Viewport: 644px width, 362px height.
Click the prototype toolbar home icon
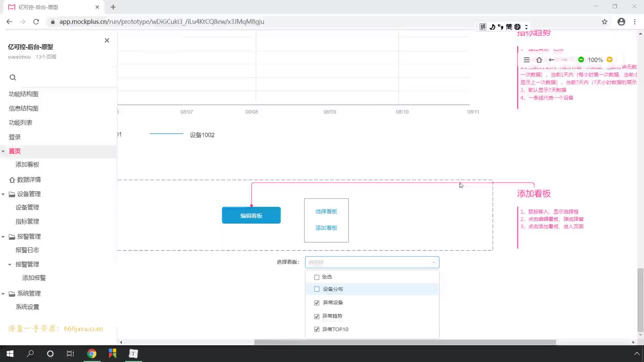tap(539, 60)
